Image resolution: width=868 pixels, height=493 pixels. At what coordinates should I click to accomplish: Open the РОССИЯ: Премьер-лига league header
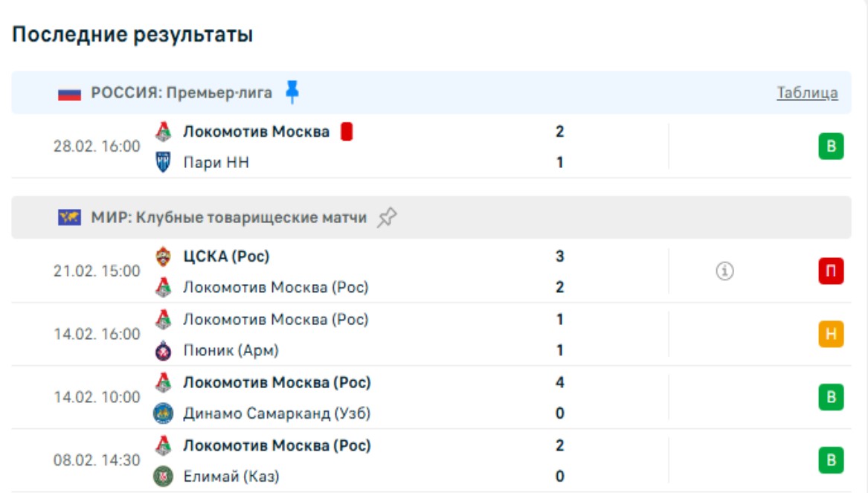point(181,93)
